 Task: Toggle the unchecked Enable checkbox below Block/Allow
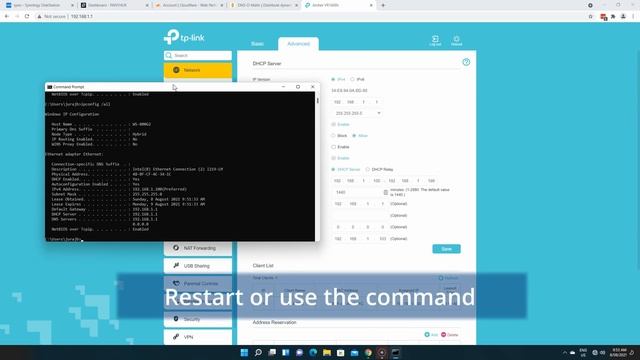pos(333,147)
